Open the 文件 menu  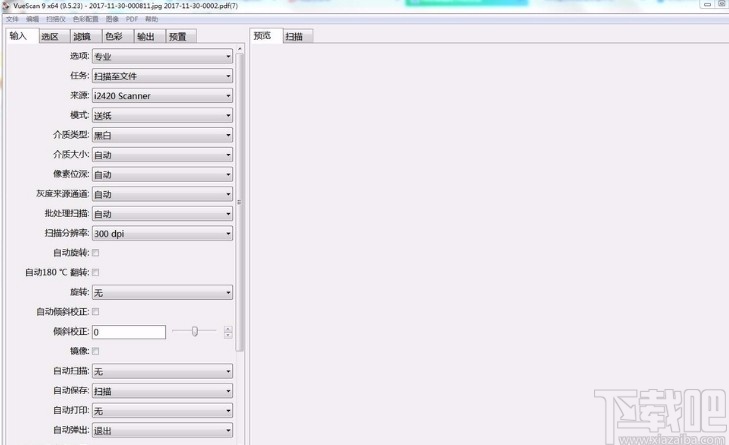(x=12, y=19)
